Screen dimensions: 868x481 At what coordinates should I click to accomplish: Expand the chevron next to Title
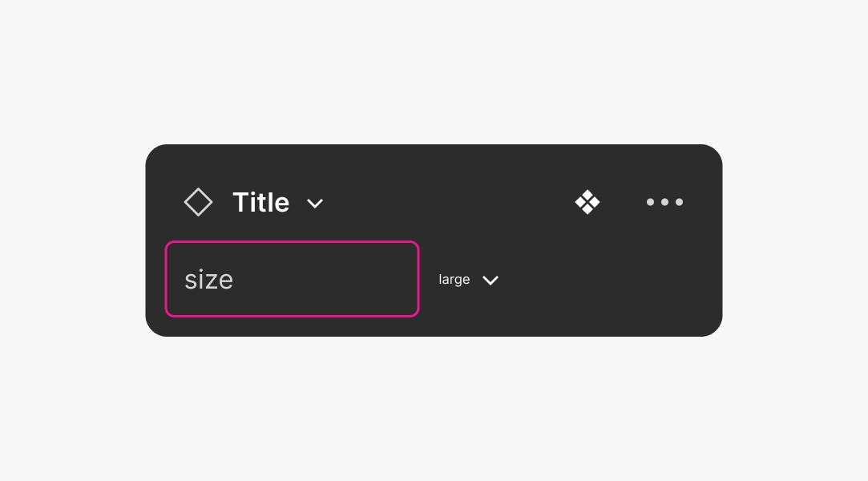click(x=315, y=204)
